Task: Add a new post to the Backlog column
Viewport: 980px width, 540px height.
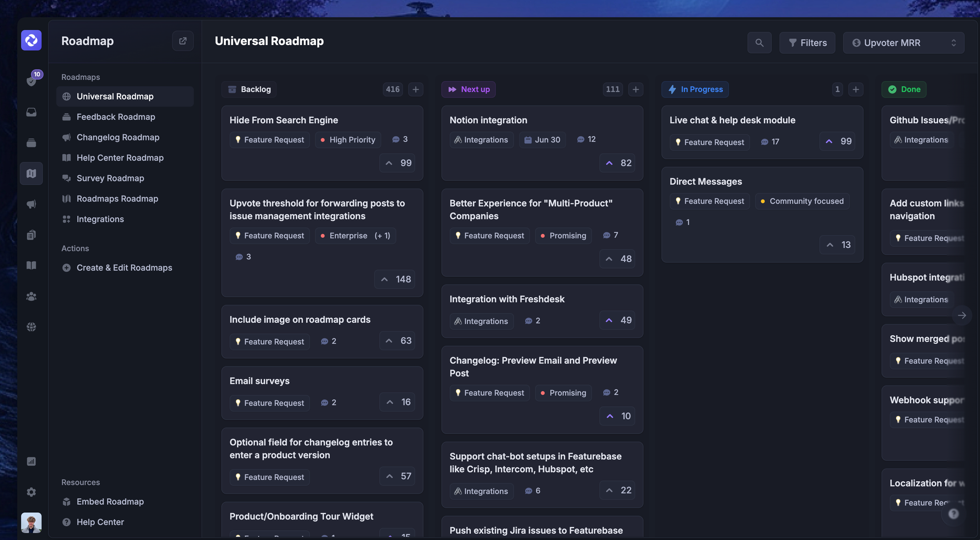Action: click(416, 89)
